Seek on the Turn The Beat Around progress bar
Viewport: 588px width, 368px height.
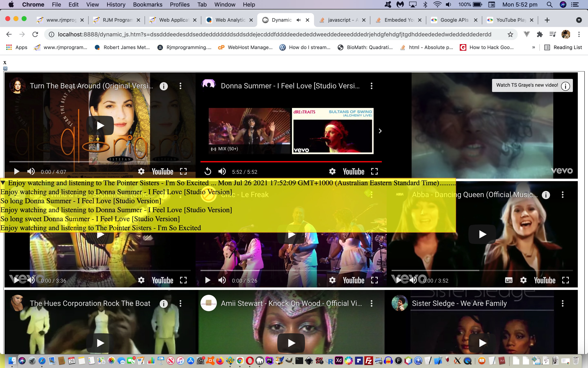[x=100, y=161]
